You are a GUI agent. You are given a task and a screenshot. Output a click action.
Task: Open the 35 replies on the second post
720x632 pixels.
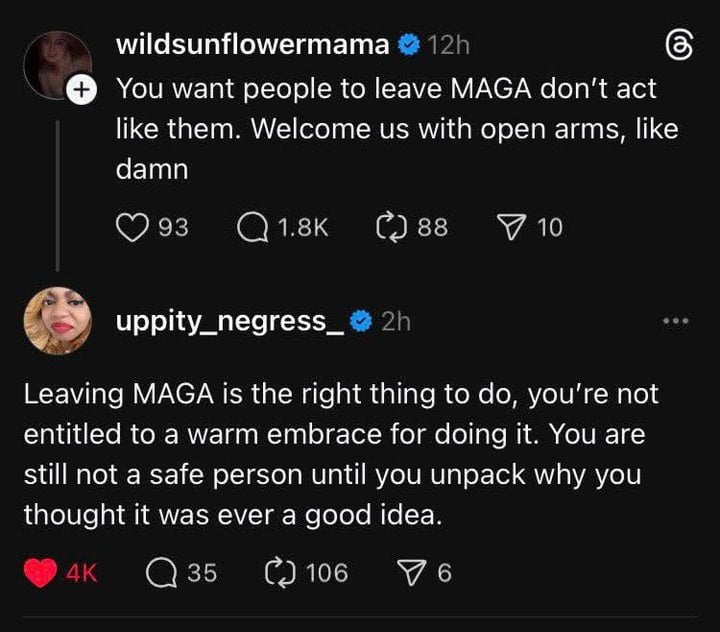(161, 572)
